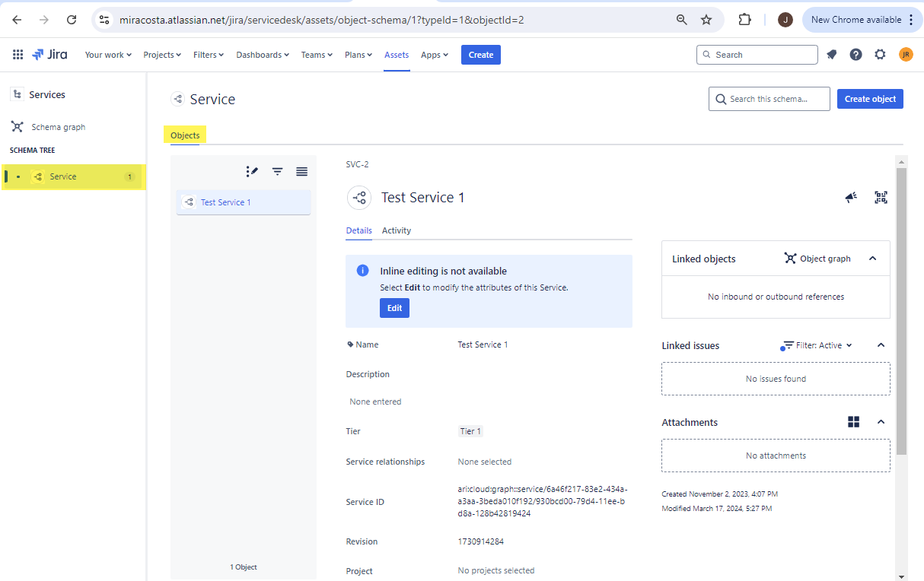Image resolution: width=924 pixels, height=581 pixels.
Task: Click the browser reload icon
Action: pyautogui.click(x=72, y=20)
